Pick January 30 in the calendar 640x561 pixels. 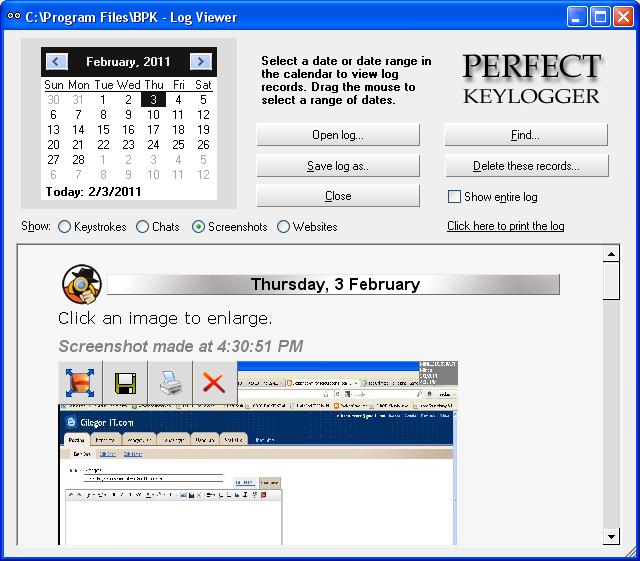click(x=53, y=100)
